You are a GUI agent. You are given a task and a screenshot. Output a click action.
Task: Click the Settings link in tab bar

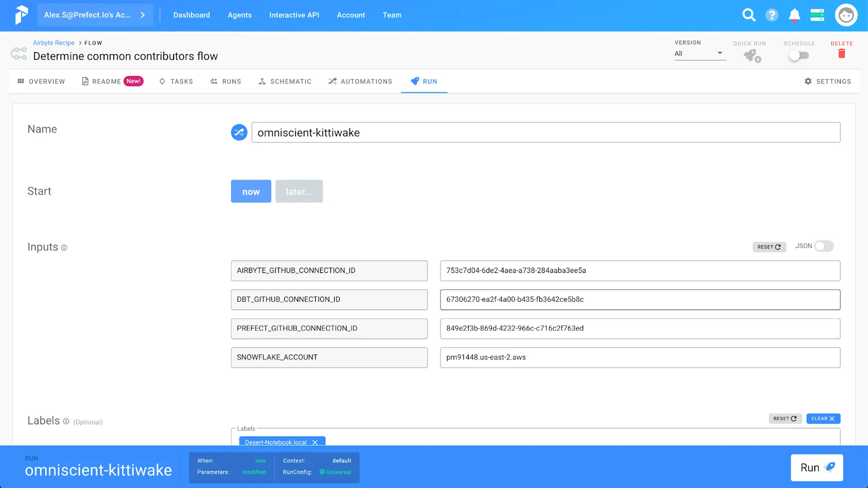click(x=828, y=81)
